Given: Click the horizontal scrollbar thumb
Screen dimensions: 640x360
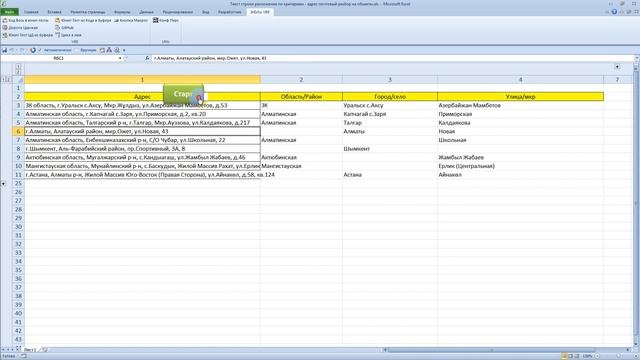Looking at the screenshot, I should [x=492, y=350].
